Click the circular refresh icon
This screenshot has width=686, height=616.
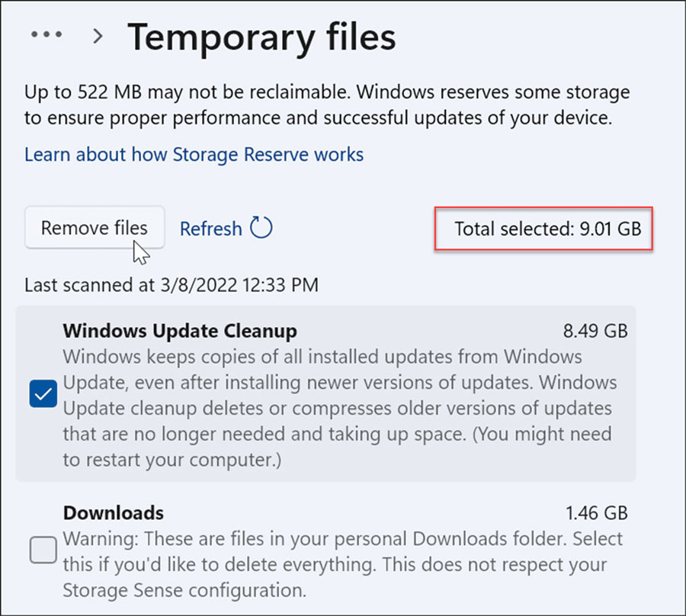[x=261, y=227]
